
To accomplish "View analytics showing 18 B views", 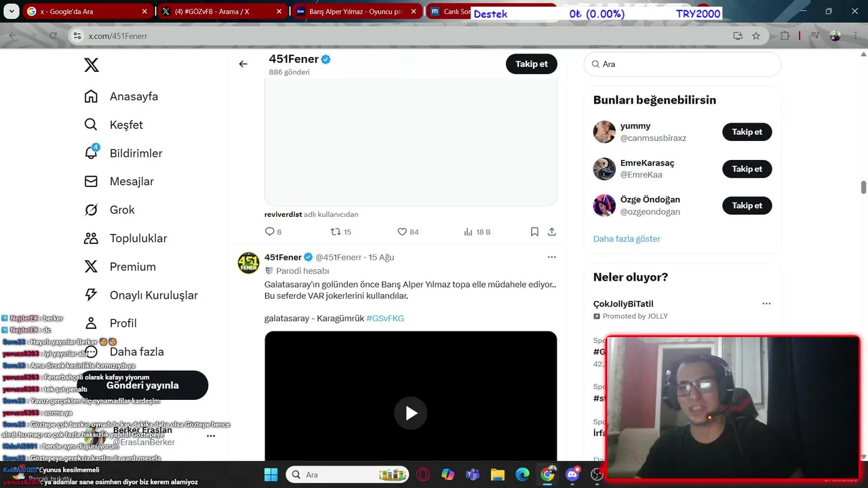I will click(477, 232).
